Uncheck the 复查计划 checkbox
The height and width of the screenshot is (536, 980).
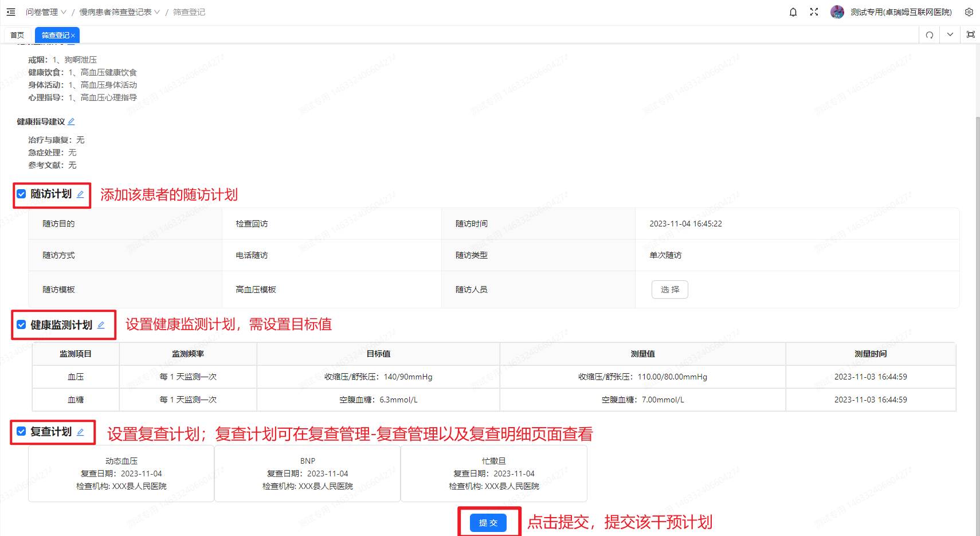point(21,432)
